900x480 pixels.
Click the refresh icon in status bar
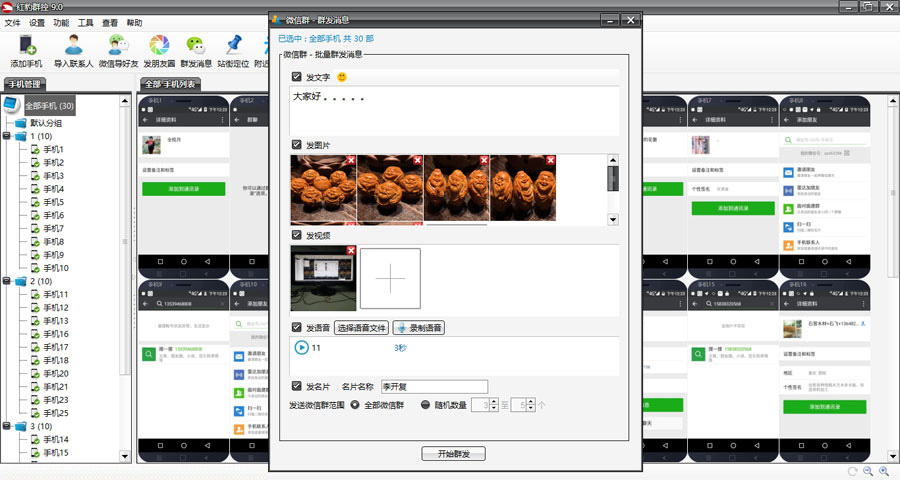(852, 471)
